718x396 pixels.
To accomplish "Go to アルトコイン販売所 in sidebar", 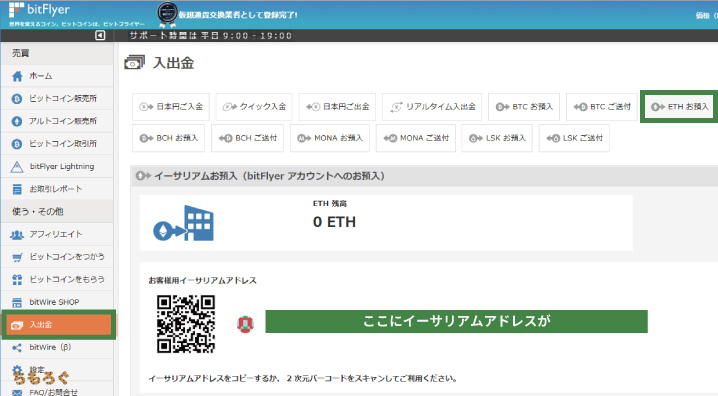I will pos(57,121).
